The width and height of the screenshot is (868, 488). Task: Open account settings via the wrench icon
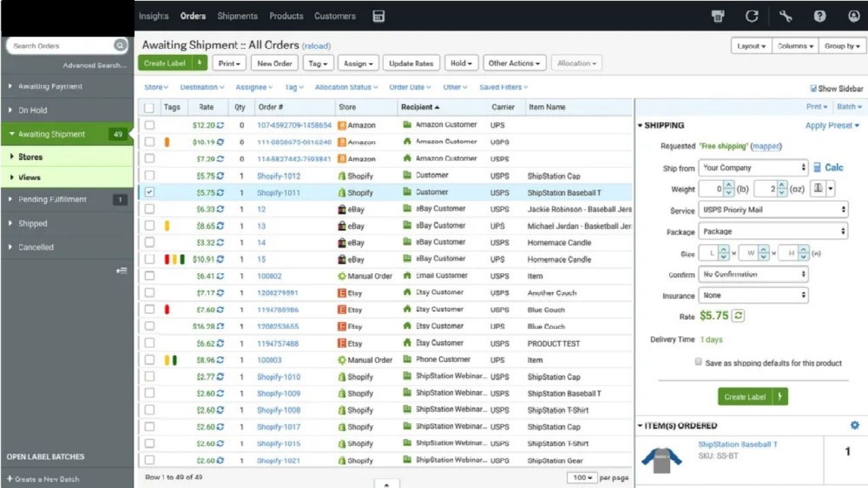point(785,15)
